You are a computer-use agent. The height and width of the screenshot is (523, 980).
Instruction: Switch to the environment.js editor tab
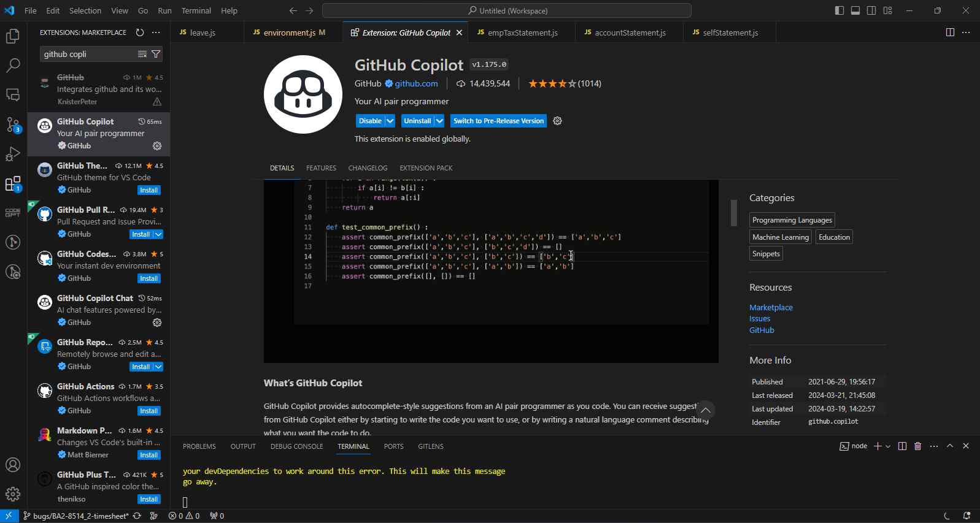293,32
